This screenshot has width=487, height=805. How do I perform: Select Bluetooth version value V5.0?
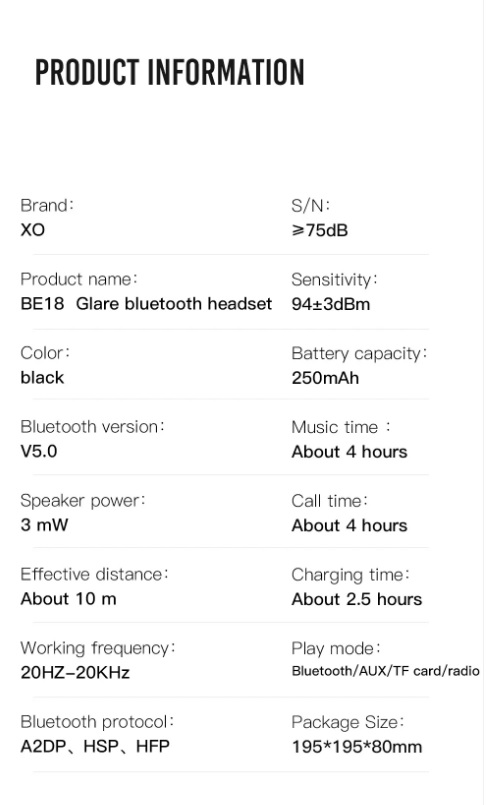click(x=39, y=451)
